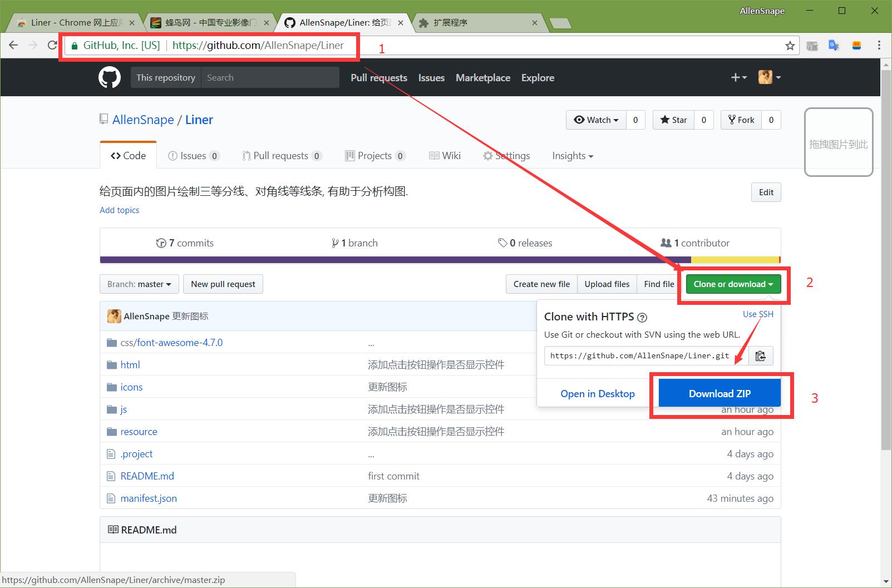Click the Download ZIP button
892x588 pixels.
(x=719, y=393)
